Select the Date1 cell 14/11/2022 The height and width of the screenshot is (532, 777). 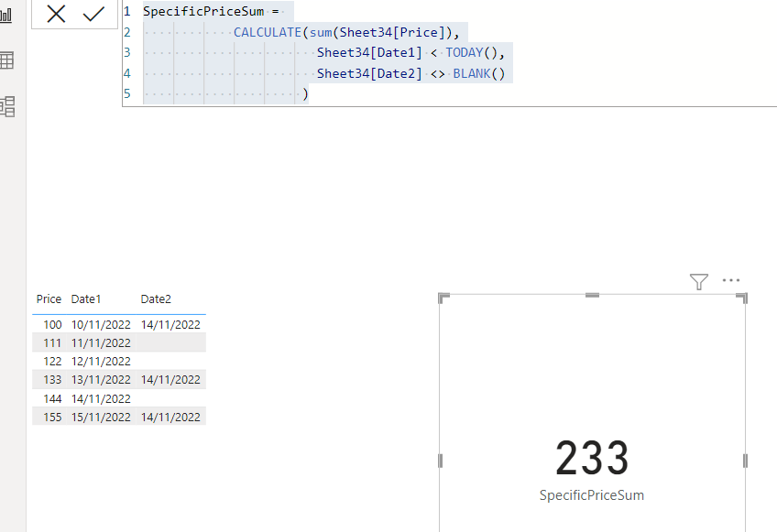pos(101,398)
